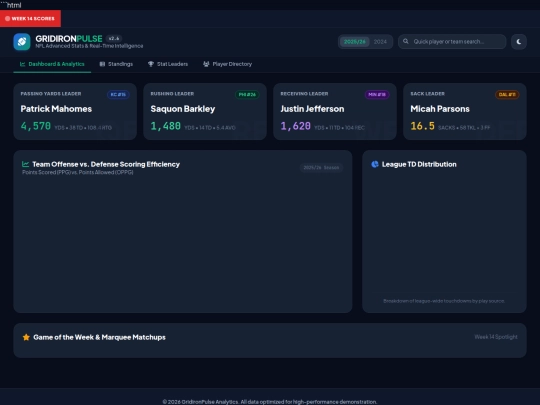540x405 pixels.
Task: Click the 2025/26 Season chart badge
Action: tap(321, 168)
